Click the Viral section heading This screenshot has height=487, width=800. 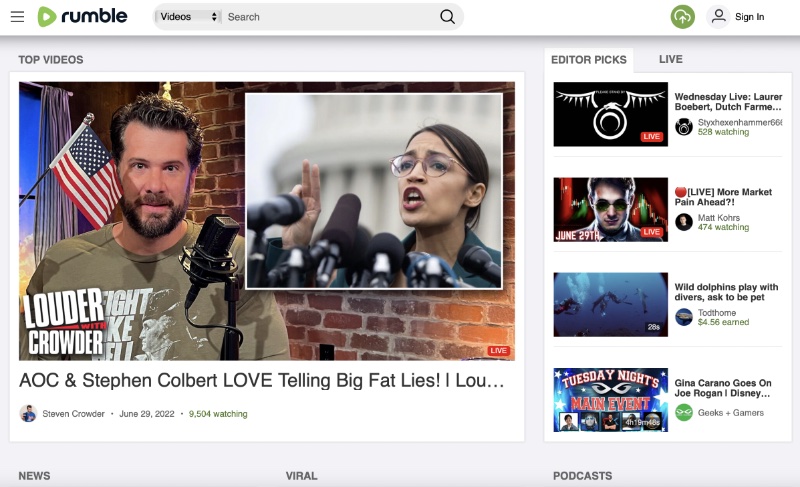(302, 476)
